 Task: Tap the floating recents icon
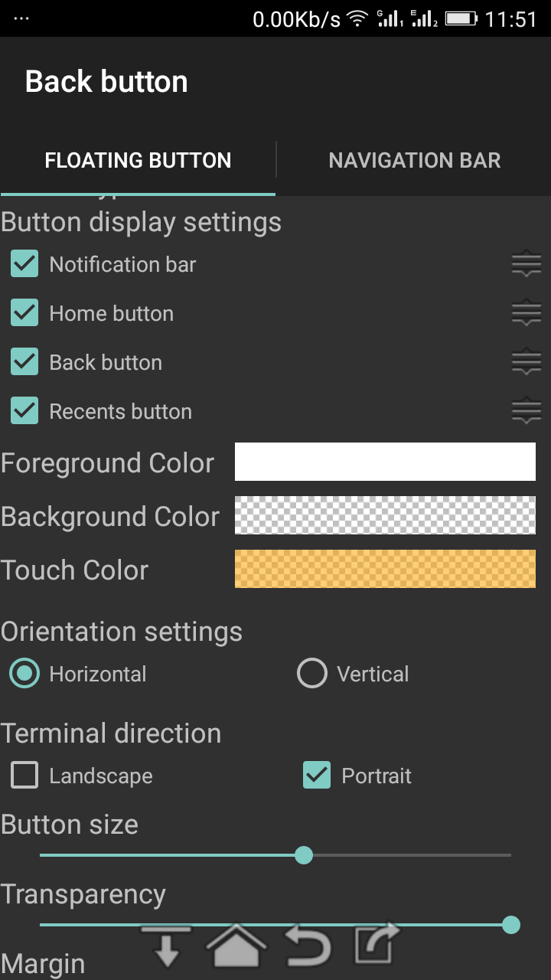(377, 943)
